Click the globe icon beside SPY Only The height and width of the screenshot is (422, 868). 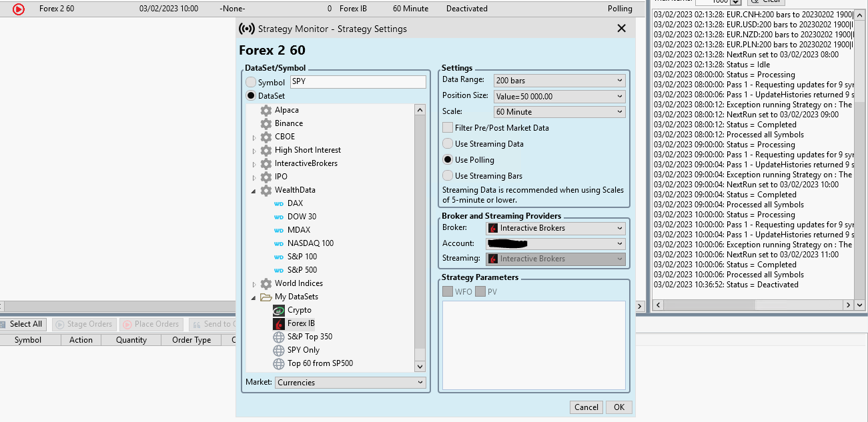pos(279,350)
